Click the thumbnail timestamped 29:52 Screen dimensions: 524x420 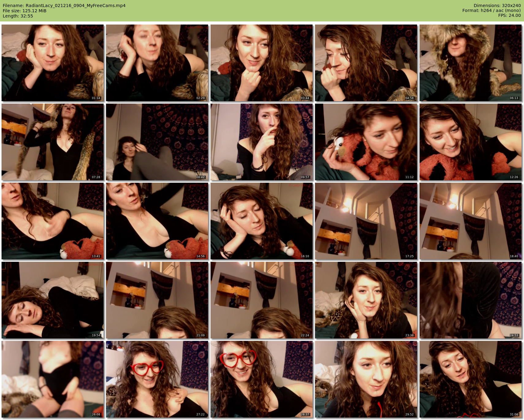pyautogui.click(x=366, y=379)
